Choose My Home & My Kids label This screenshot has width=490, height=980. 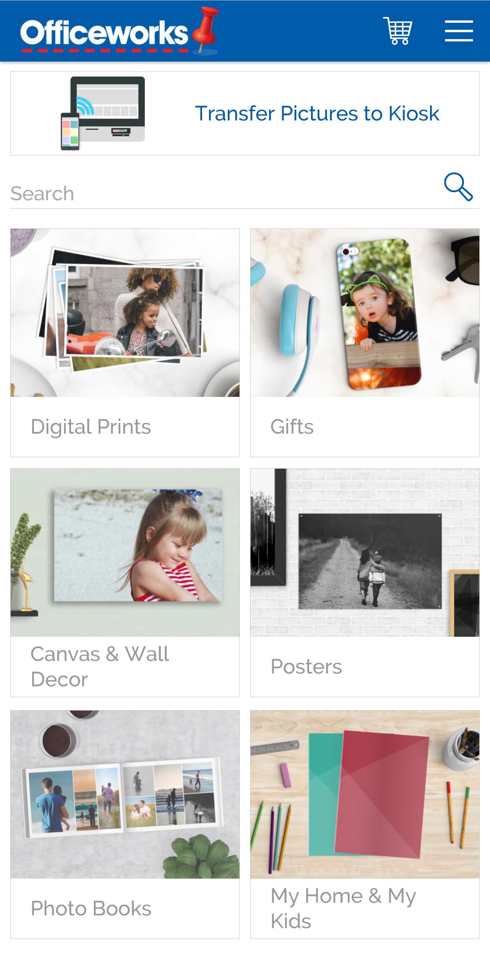tap(343, 909)
